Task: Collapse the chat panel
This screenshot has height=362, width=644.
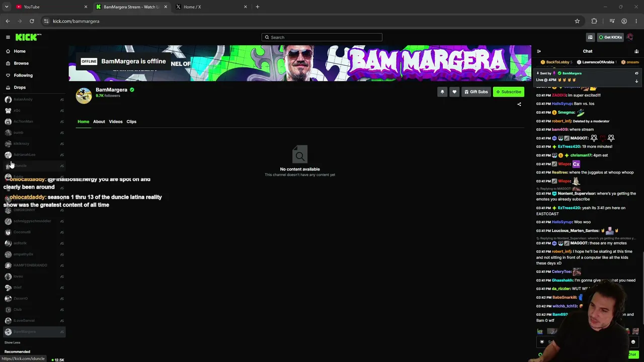Action: (539, 51)
